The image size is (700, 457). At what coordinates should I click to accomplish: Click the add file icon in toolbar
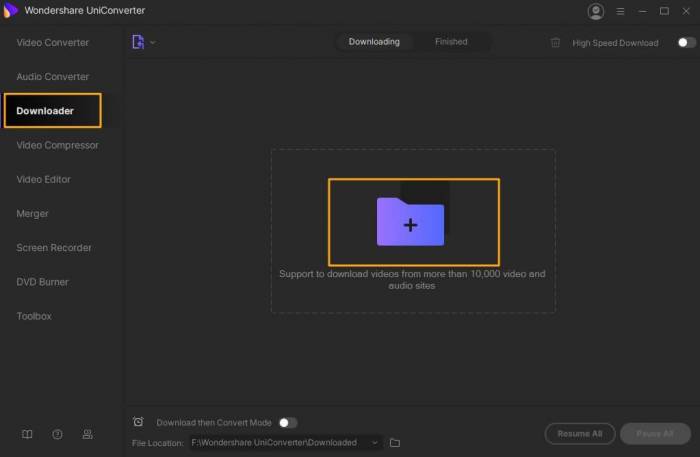[138, 42]
